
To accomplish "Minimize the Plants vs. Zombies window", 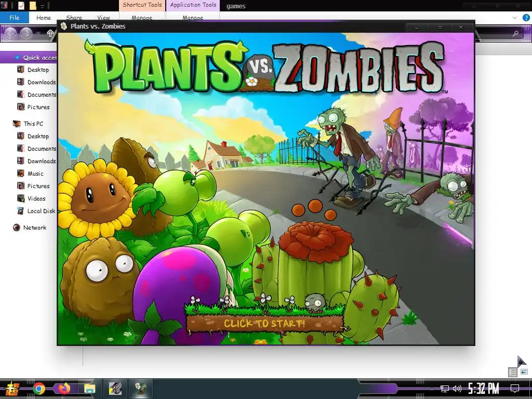I will (417, 27).
